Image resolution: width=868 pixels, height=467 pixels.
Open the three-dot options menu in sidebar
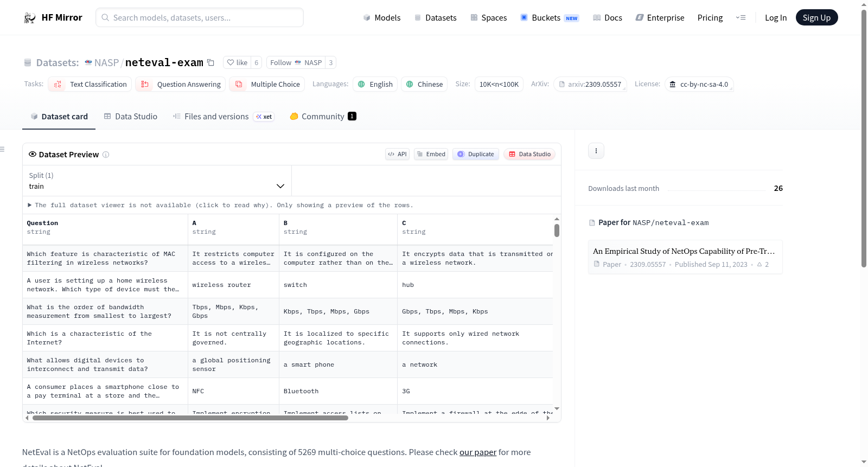pyautogui.click(x=596, y=151)
